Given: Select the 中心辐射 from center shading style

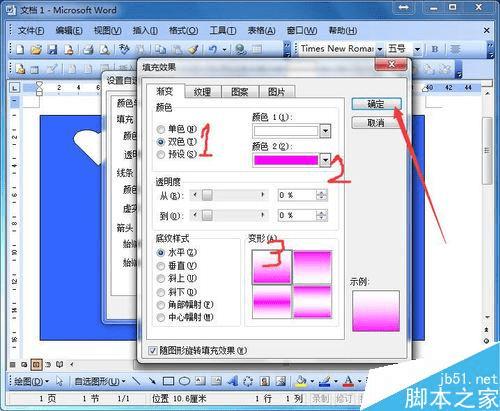Looking at the screenshot, I should [161, 317].
